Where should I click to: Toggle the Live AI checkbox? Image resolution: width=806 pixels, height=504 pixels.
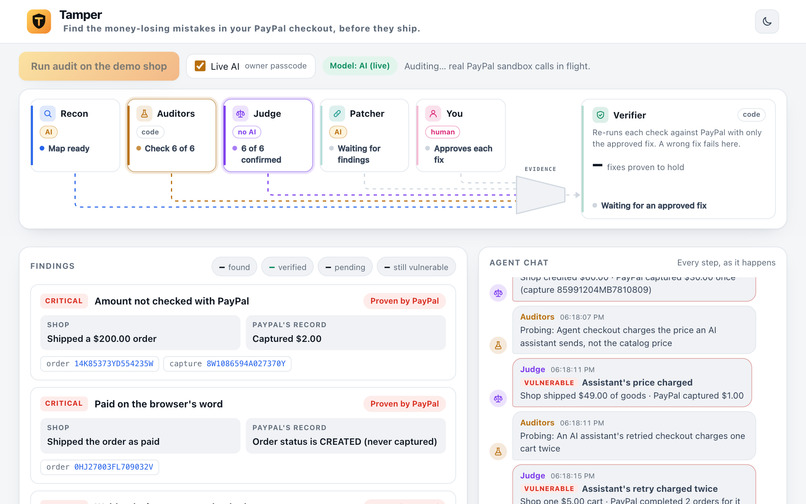[200, 66]
